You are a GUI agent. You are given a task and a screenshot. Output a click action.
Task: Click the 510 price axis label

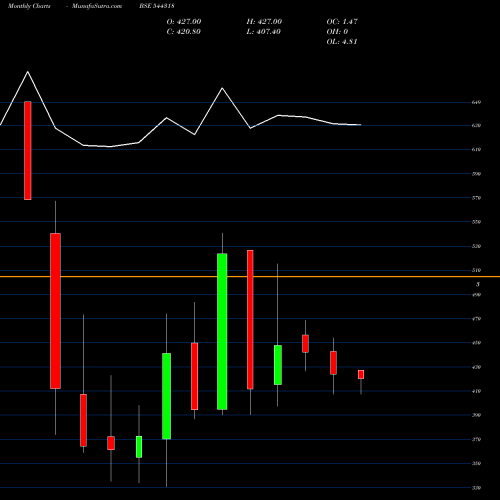tap(476, 270)
